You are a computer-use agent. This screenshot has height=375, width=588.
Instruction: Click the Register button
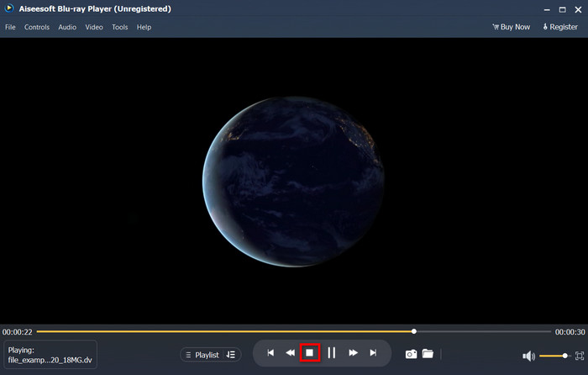pyautogui.click(x=559, y=27)
